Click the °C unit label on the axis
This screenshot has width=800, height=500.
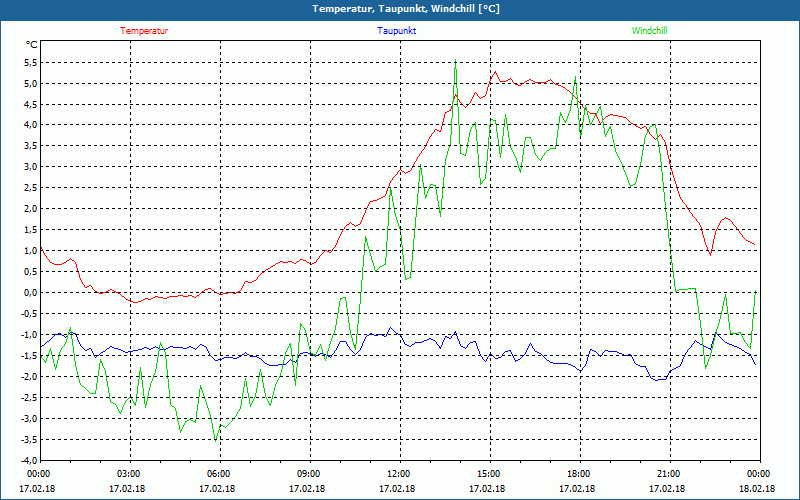click(x=32, y=45)
